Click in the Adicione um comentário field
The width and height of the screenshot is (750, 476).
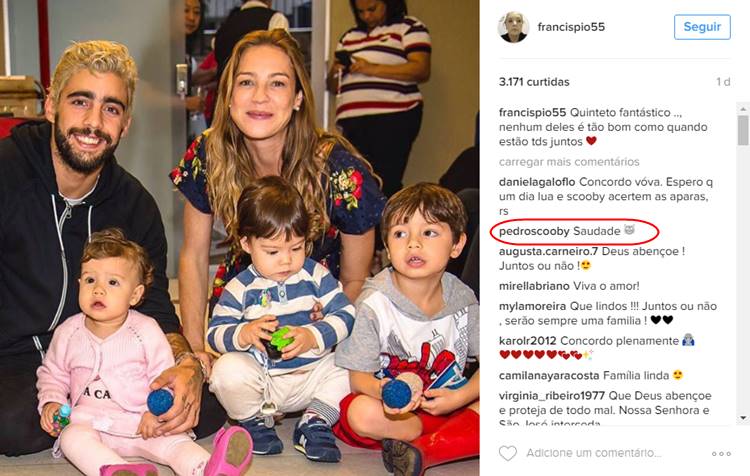point(594,453)
